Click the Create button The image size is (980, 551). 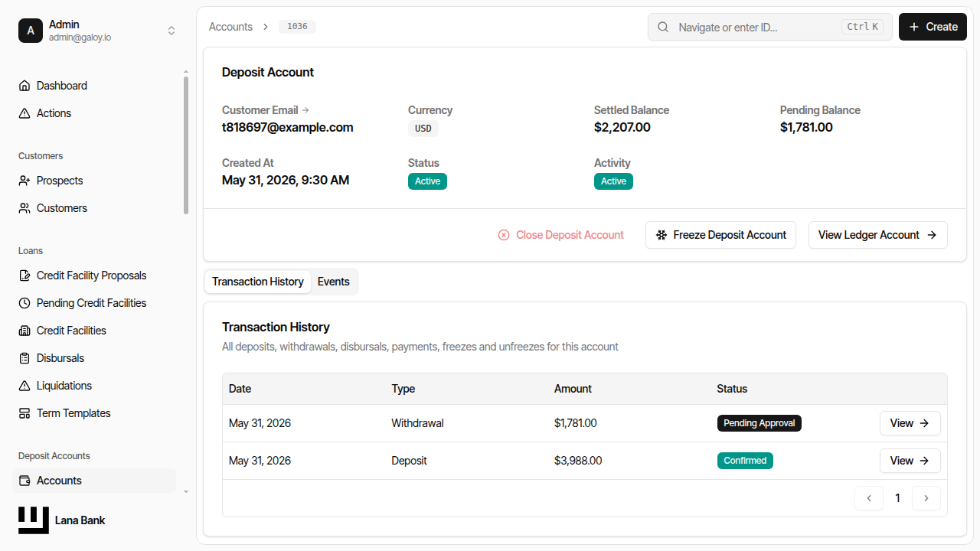click(x=933, y=27)
